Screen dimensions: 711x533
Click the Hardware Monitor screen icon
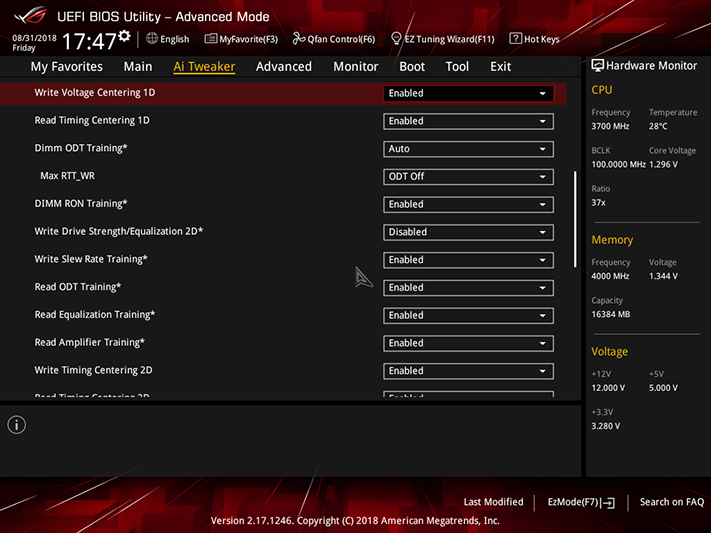pyautogui.click(x=597, y=66)
